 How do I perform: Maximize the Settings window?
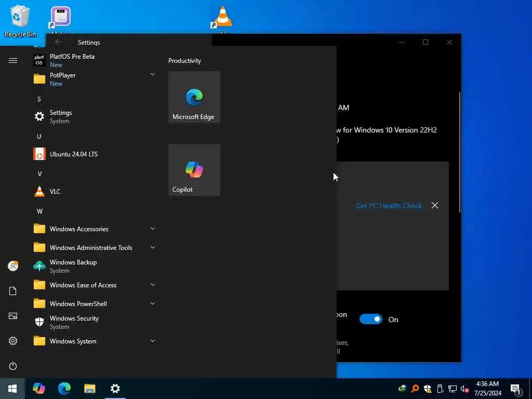click(425, 42)
